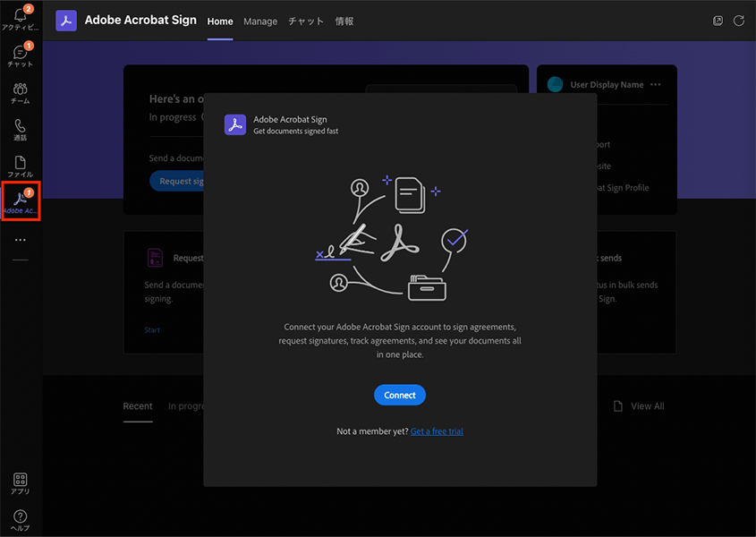
Task: Open Files (ファイル) in the sidebar
Action: (21, 166)
